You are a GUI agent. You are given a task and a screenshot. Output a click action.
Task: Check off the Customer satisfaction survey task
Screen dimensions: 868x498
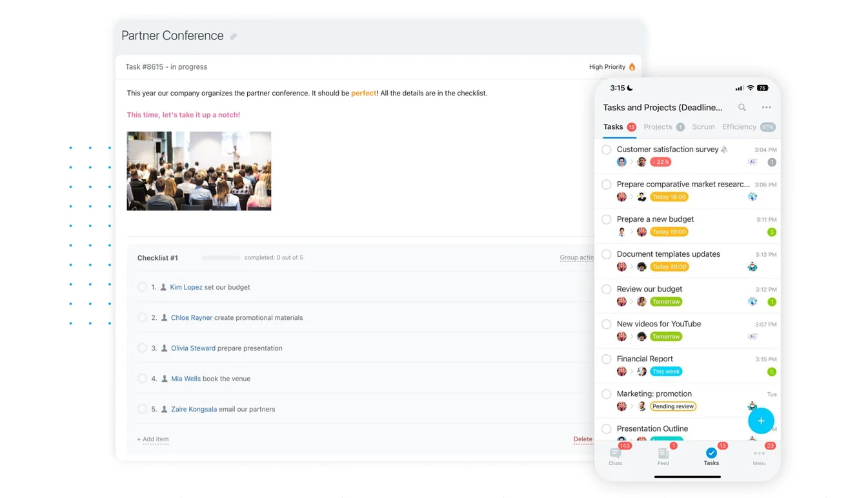pos(606,149)
